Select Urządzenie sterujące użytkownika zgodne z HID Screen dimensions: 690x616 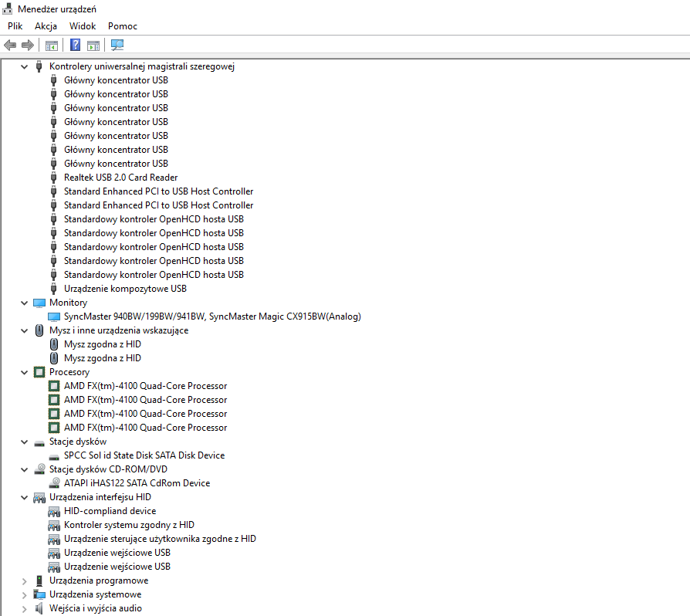tap(160, 539)
